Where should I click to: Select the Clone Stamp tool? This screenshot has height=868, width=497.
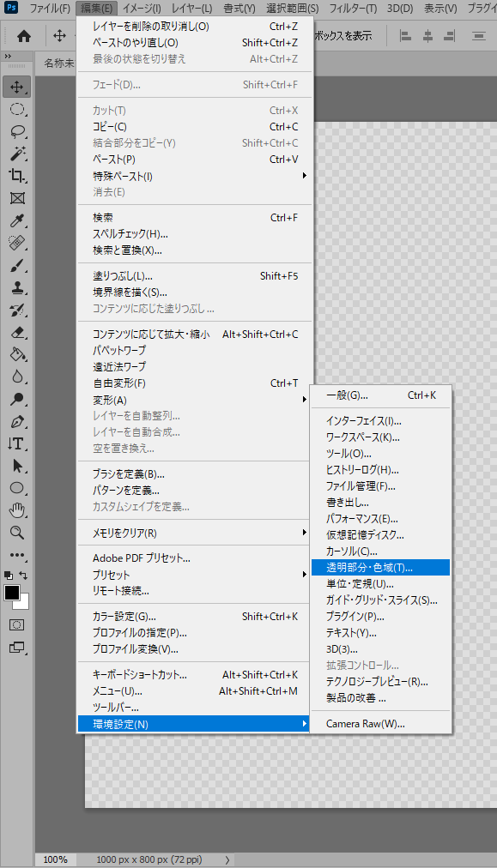click(x=17, y=287)
